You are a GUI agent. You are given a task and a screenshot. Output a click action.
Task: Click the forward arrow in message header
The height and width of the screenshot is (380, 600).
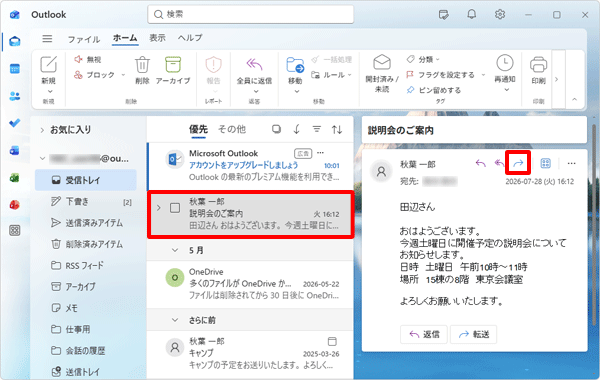pos(518,163)
